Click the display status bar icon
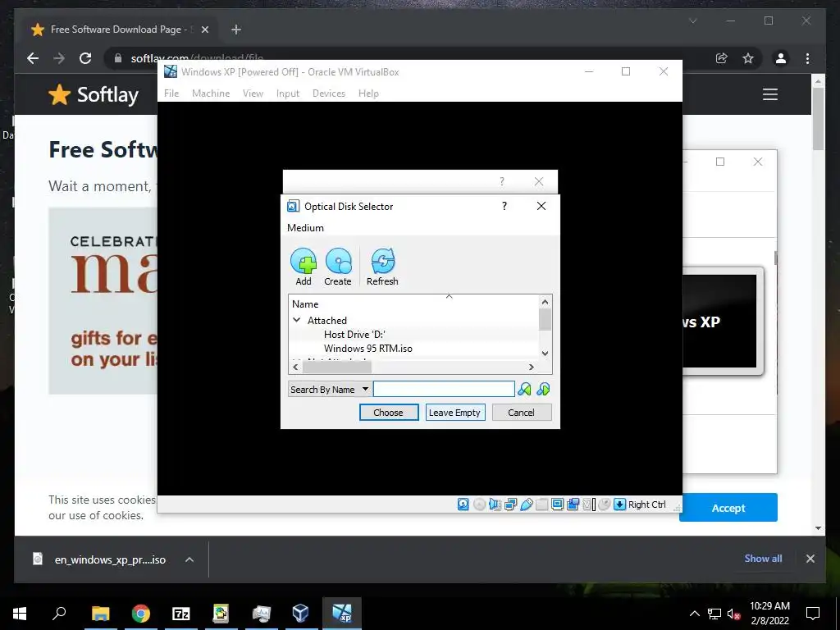 [x=557, y=504]
